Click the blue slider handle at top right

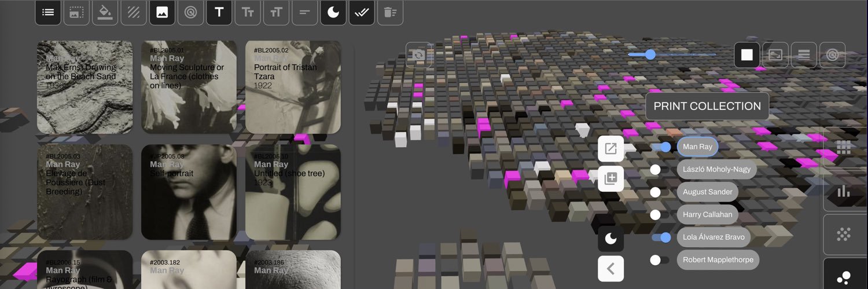coord(650,54)
